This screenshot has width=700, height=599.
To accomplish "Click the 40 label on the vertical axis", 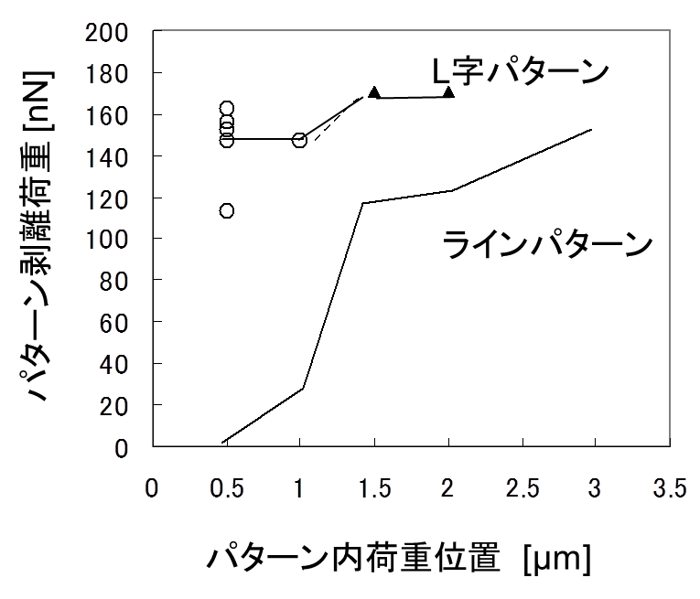I will [113, 365].
